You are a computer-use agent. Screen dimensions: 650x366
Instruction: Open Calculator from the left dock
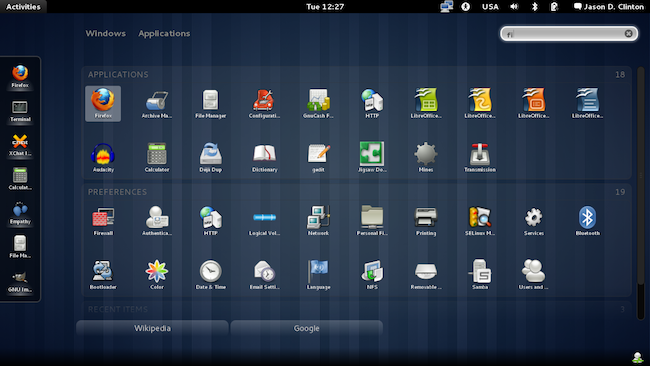[20, 179]
